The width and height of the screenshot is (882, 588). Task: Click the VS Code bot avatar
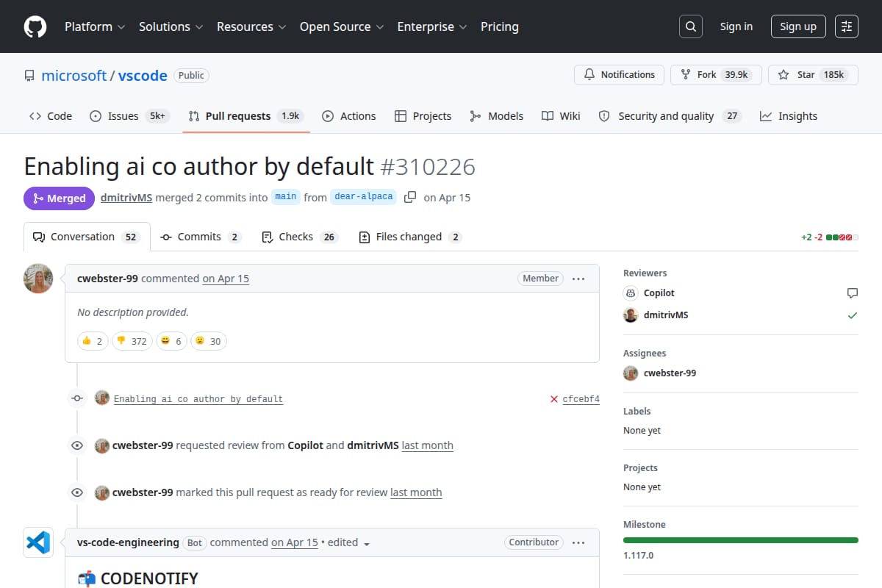38,542
